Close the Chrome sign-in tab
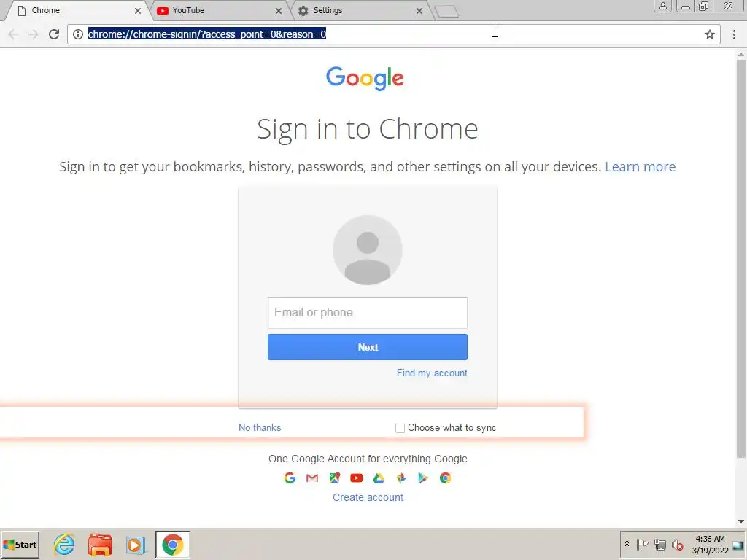This screenshot has width=747, height=560. (138, 10)
